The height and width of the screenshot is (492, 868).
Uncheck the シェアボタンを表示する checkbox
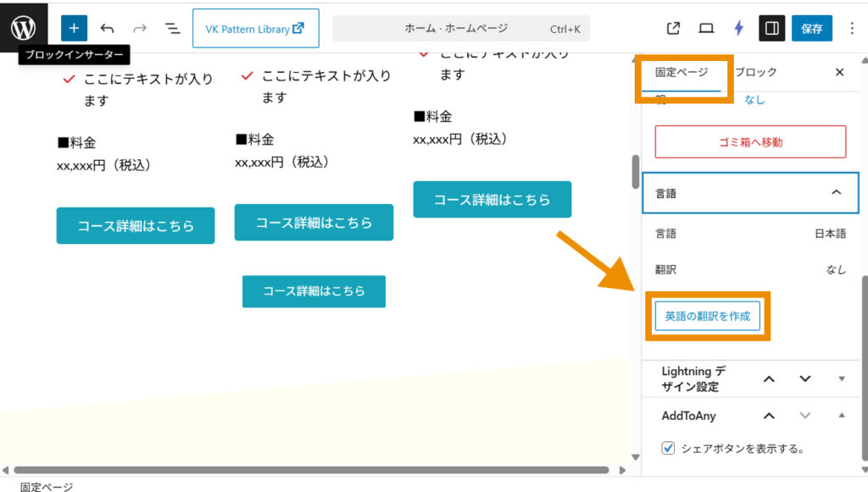(668, 448)
